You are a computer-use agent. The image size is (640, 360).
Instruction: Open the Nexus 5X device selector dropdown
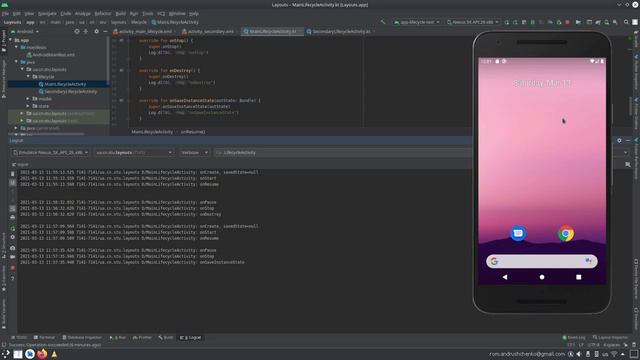click(473, 22)
